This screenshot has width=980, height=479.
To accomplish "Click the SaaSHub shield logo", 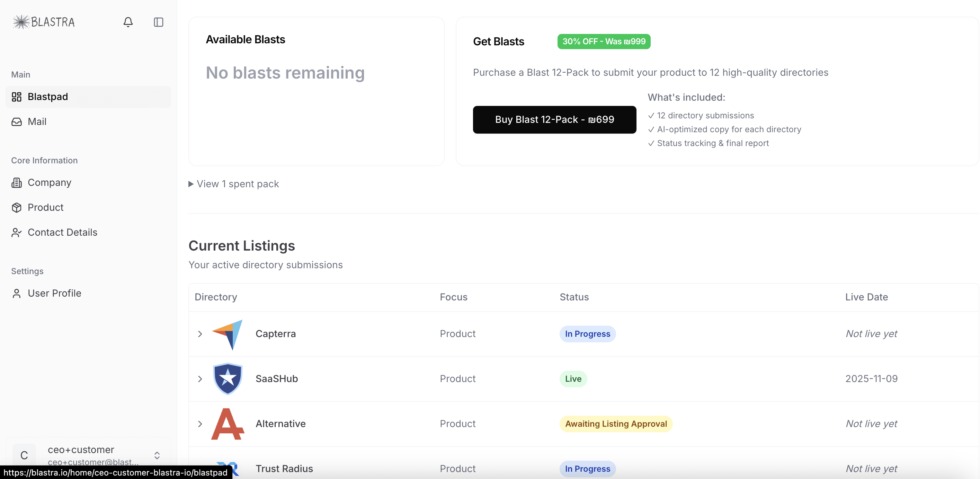I will [x=228, y=379].
